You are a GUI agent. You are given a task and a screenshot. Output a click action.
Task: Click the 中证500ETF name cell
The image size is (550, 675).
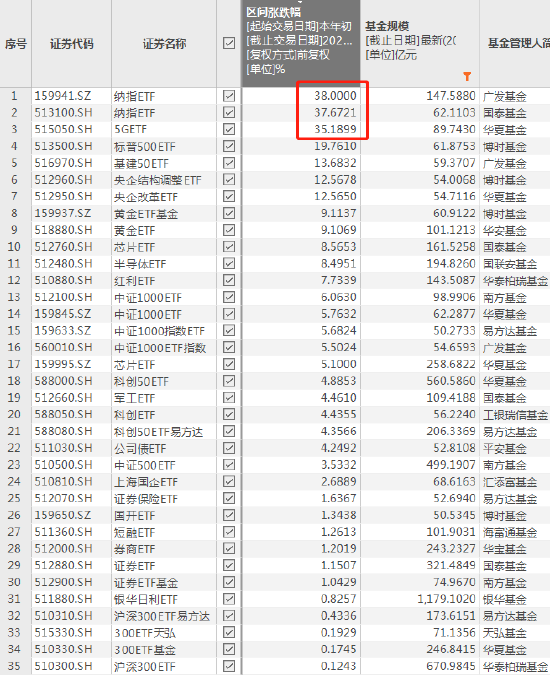(145, 465)
